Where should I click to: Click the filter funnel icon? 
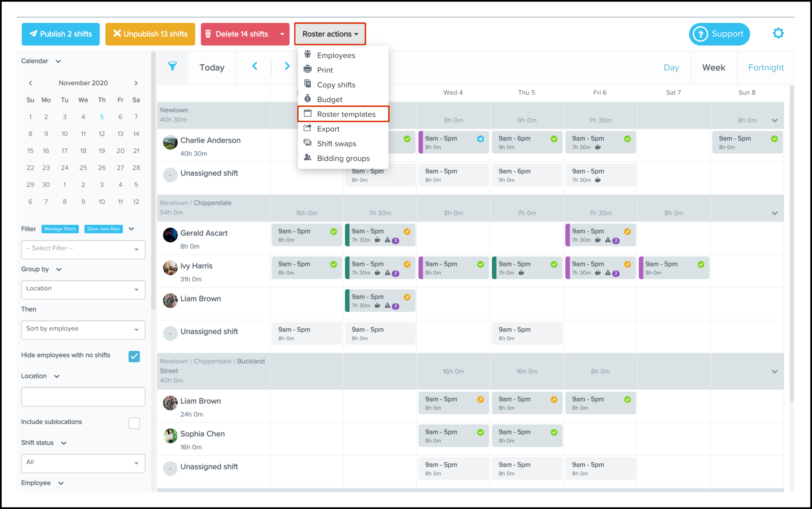tap(172, 66)
